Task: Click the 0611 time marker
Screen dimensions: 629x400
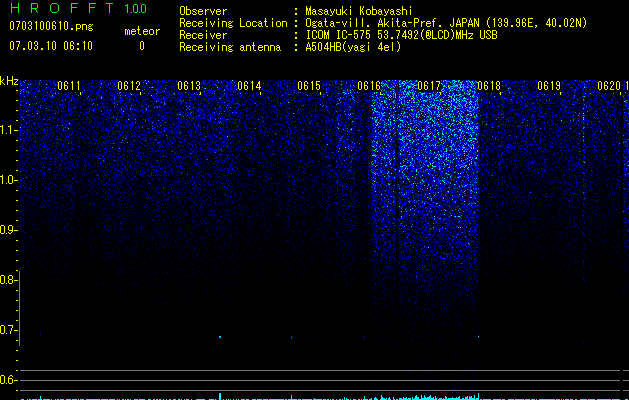Action: 69,86
